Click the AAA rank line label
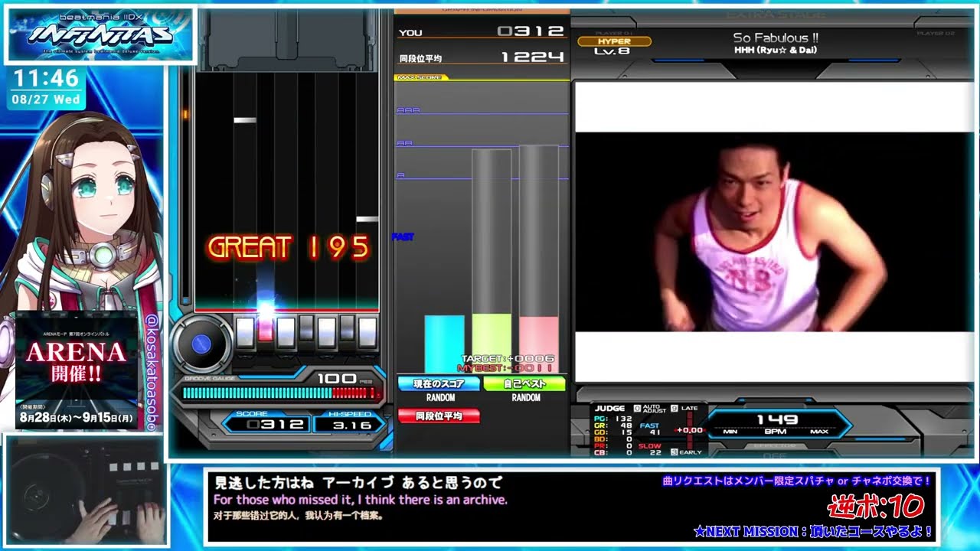The width and height of the screenshot is (980, 551). [408, 110]
